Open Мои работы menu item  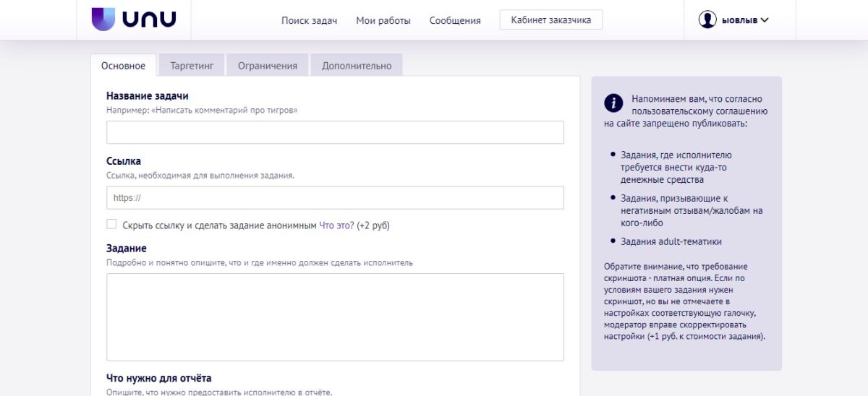[x=383, y=20]
